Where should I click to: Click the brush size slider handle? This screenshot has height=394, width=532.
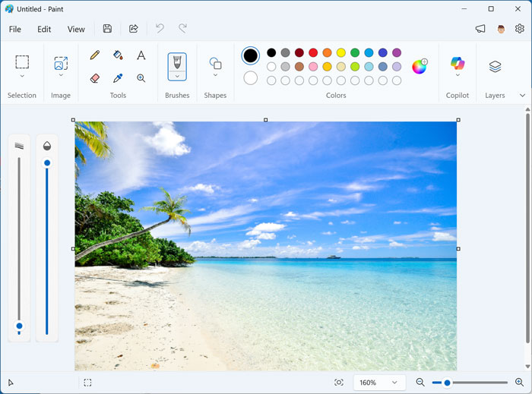tap(19, 326)
